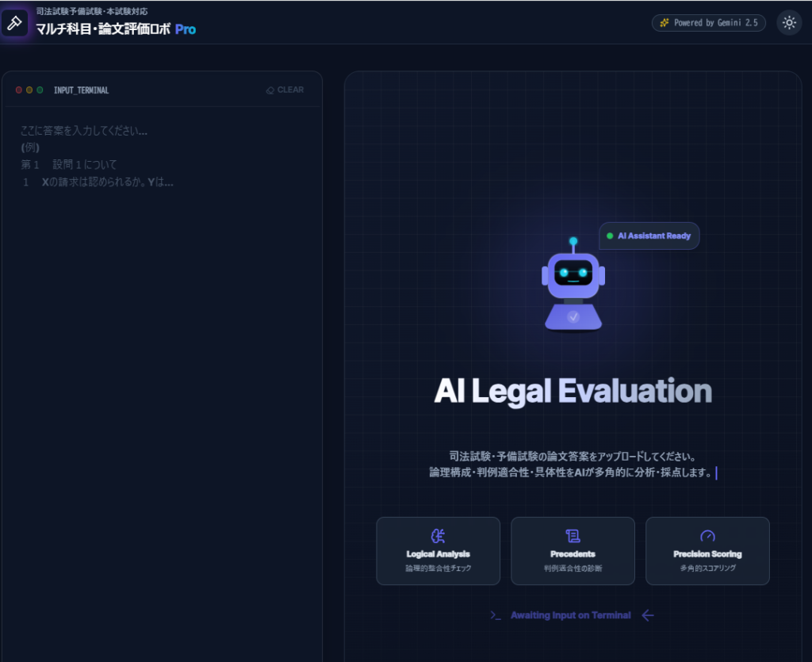Image resolution: width=812 pixels, height=662 pixels.
Task: Click the Logical Analysis card icon
Action: pos(438,536)
